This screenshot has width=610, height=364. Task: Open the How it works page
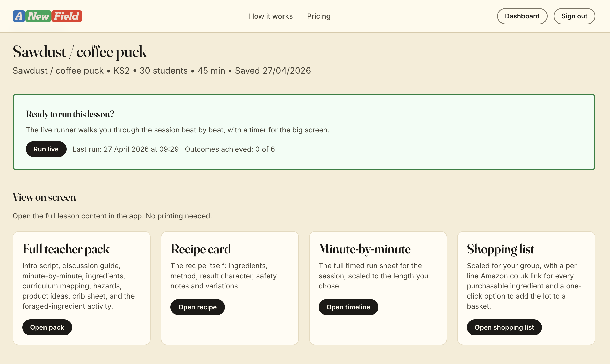point(271,16)
